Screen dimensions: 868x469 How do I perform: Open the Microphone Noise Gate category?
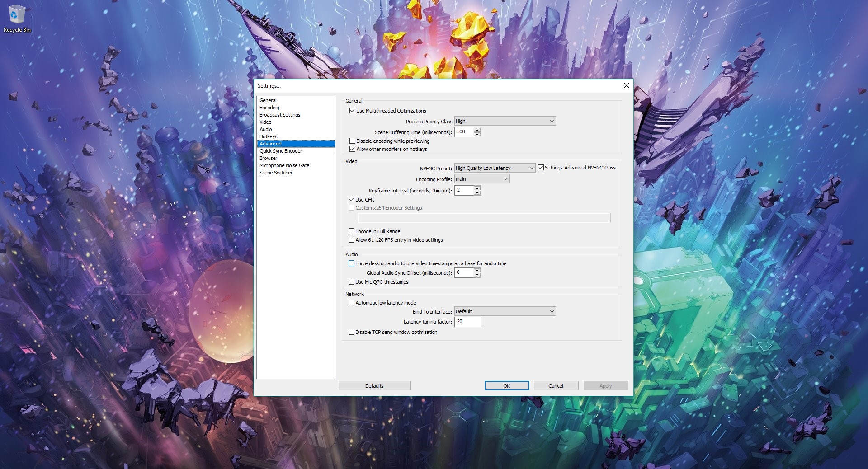point(296,165)
